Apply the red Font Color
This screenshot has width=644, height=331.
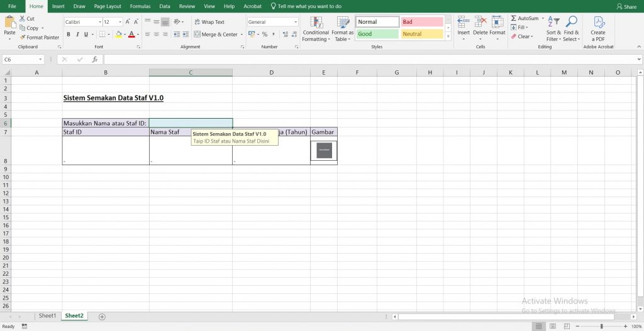pos(131,35)
